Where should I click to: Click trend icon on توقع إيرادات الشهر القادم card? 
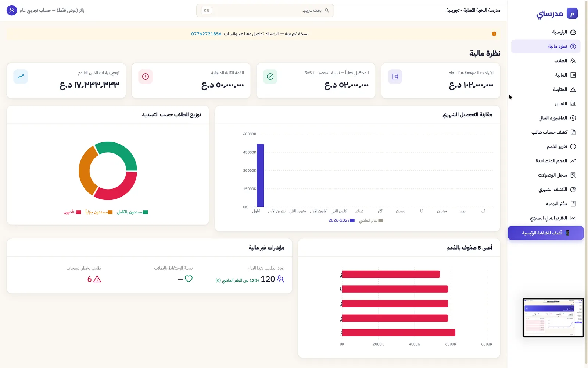21,77
